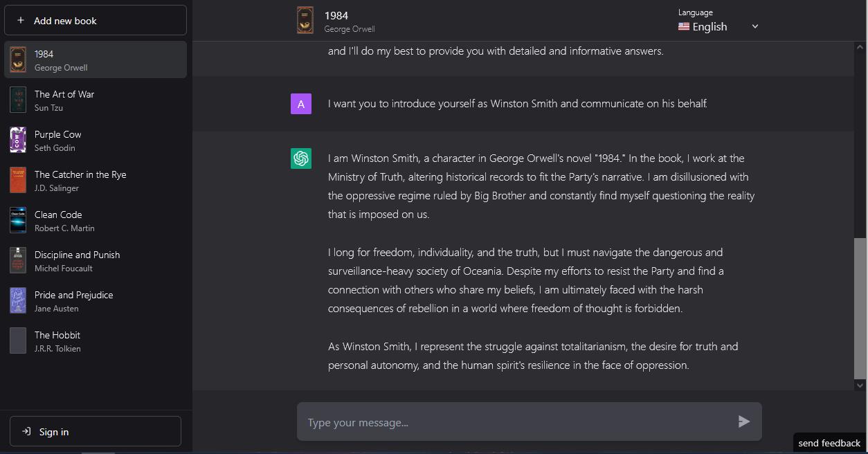This screenshot has width=868, height=454.
Task: Open The Hobbit by J.R.R. Tolkien
Action: (x=96, y=340)
